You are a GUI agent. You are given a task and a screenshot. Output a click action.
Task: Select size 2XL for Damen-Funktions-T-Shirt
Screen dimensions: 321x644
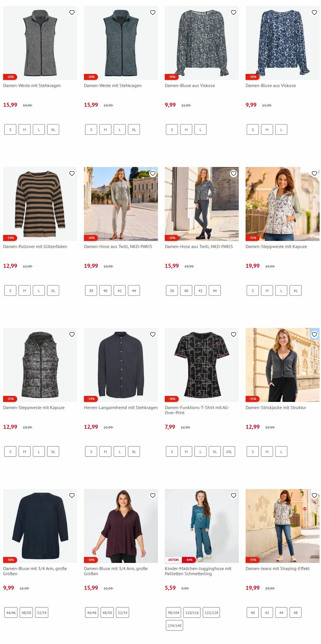pos(229,451)
